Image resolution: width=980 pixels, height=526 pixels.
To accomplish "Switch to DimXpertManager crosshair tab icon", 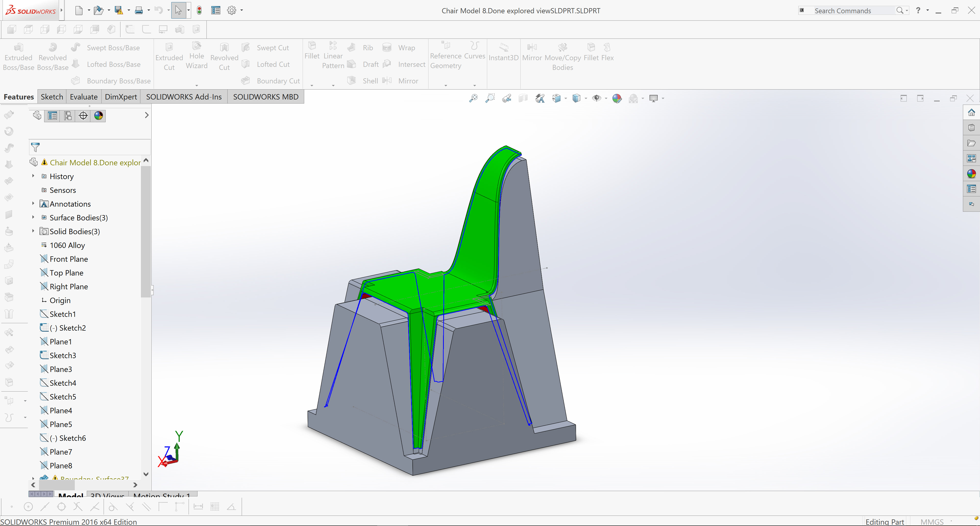I will [x=83, y=116].
